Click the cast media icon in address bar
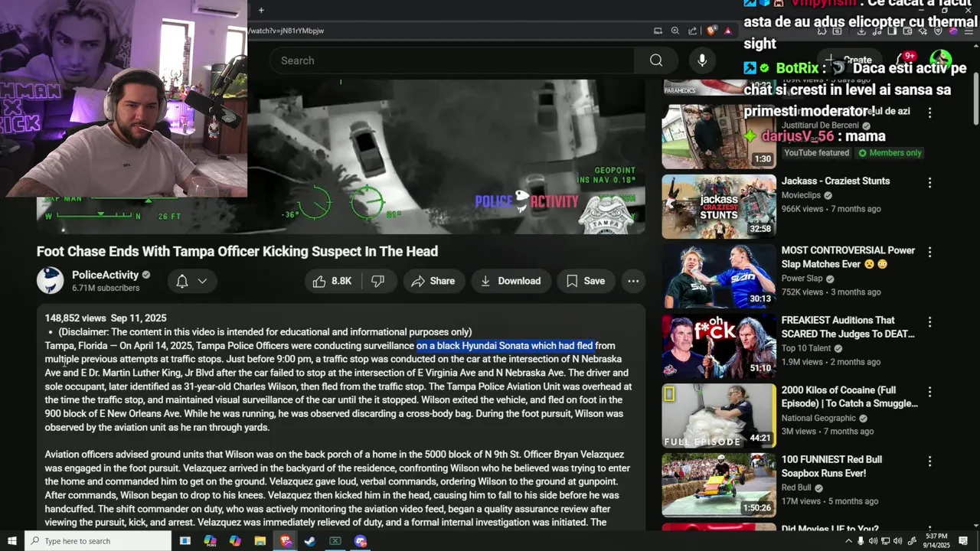 (x=658, y=31)
